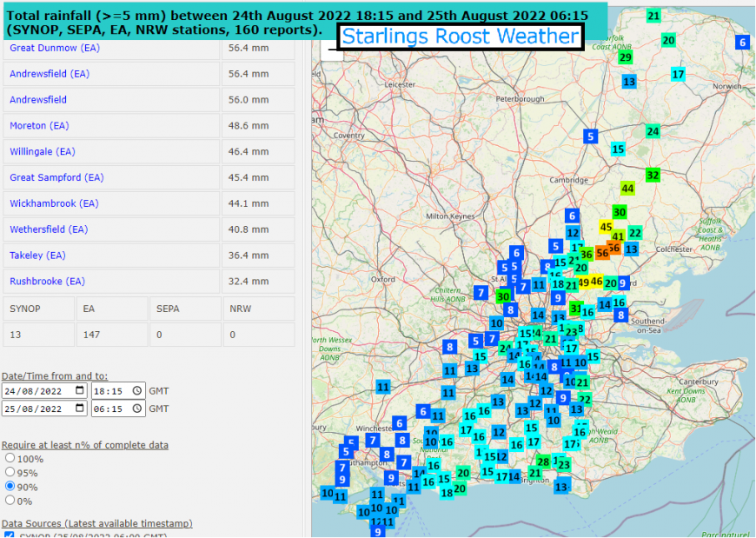Open the clock picker for the 18:15 start time
The width and height of the screenshot is (756, 538).
(136, 391)
